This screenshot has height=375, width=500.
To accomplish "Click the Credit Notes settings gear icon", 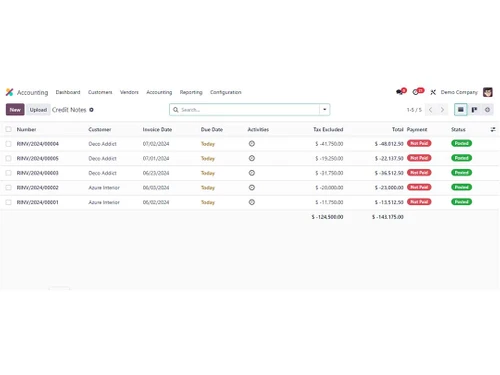I will pyautogui.click(x=91, y=110).
